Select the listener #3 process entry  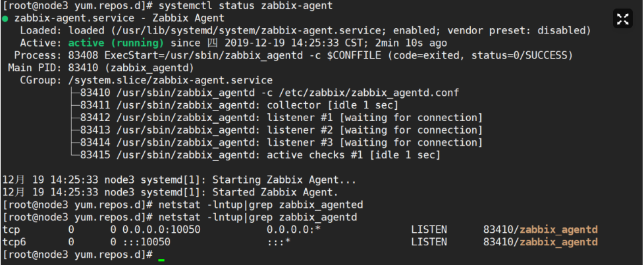point(281,143)
